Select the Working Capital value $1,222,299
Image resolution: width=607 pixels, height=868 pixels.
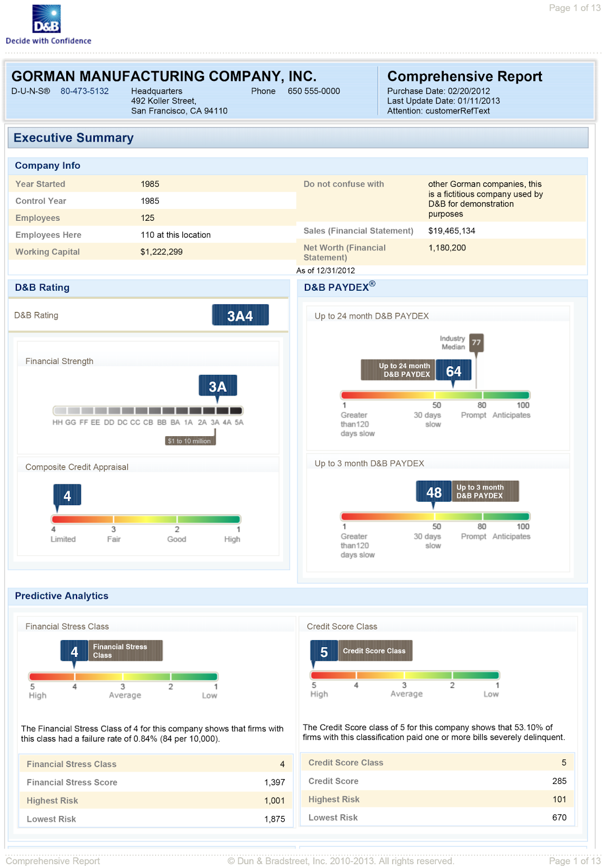tap(162, 252)
